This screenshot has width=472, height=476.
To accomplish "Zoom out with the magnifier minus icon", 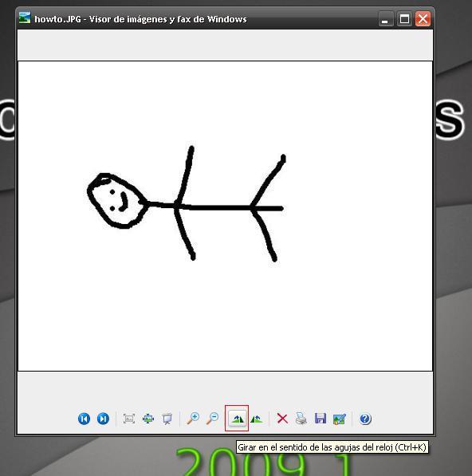I will [x=212, y=419].
